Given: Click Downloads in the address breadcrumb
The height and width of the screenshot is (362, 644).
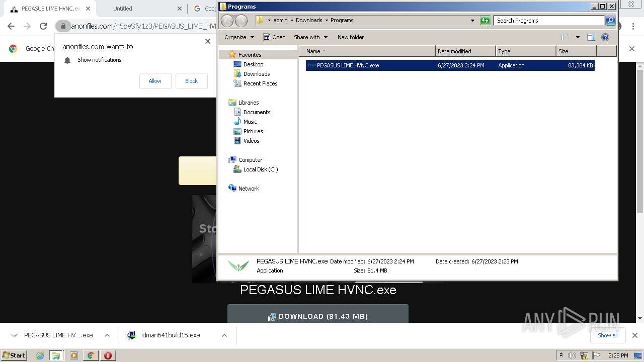Looking at the screenshot, I should (x=309, y=21).
